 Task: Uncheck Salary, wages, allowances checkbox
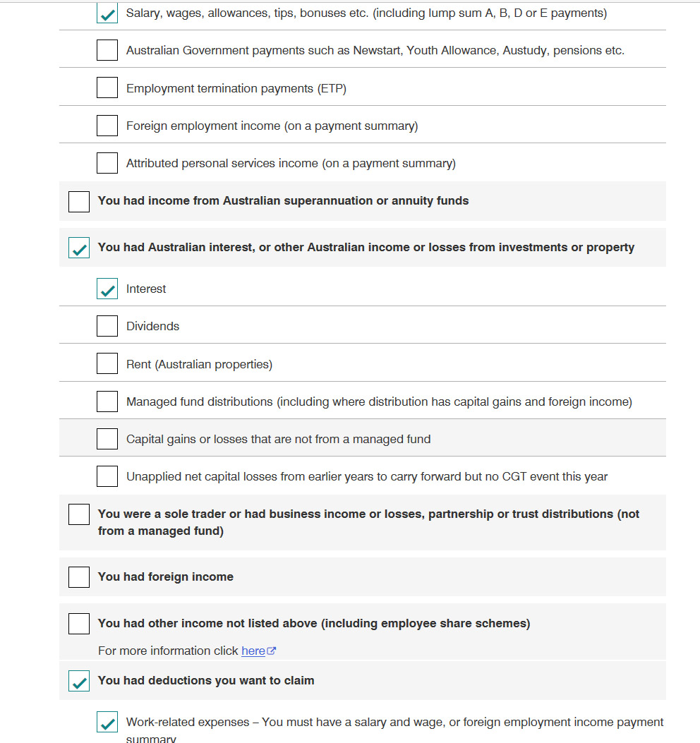[107, 13]
